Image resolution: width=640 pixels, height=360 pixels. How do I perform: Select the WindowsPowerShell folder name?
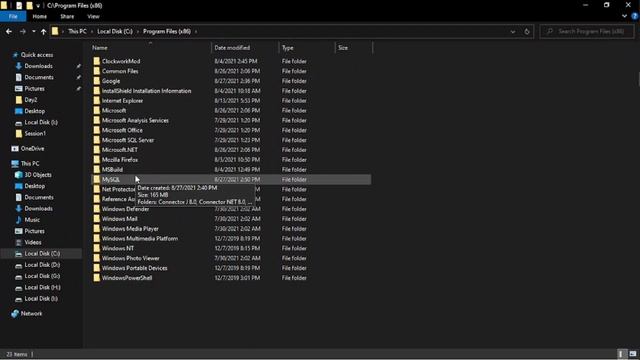point(127,278)
